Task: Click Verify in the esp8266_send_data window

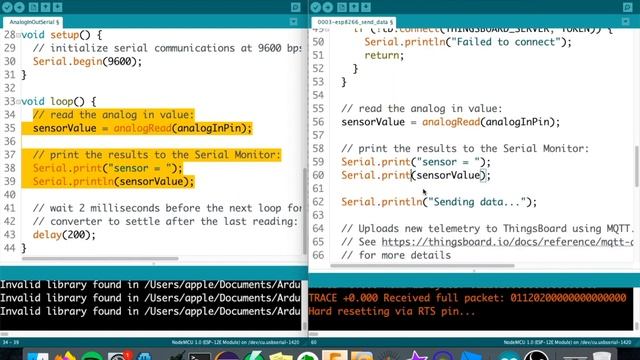Action: 316,7
